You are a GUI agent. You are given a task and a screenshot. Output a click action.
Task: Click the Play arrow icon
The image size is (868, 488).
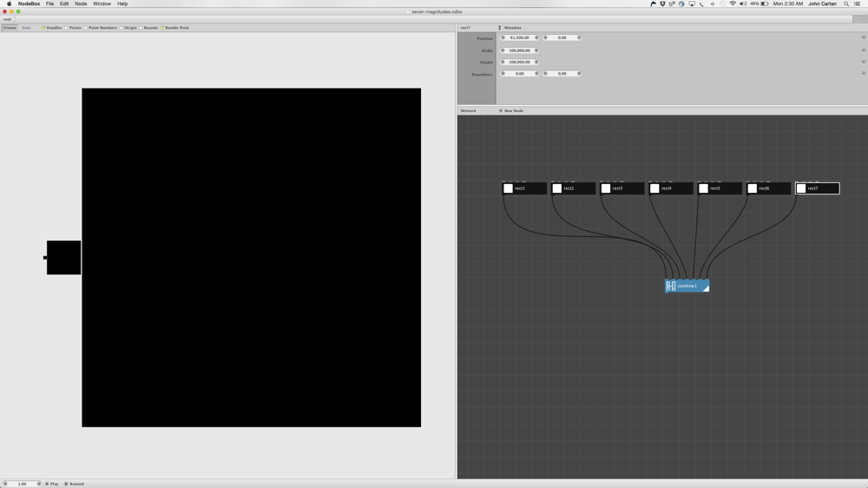point(47,484)
